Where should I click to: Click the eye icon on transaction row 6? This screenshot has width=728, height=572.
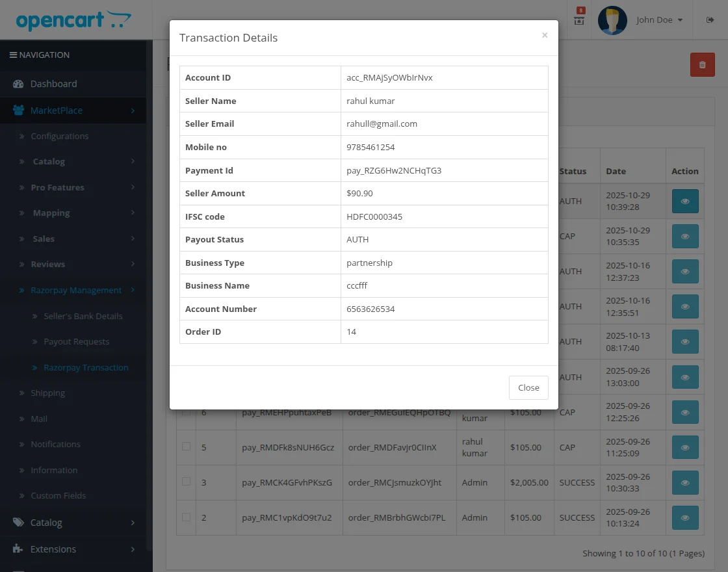(x=684, y=412)
